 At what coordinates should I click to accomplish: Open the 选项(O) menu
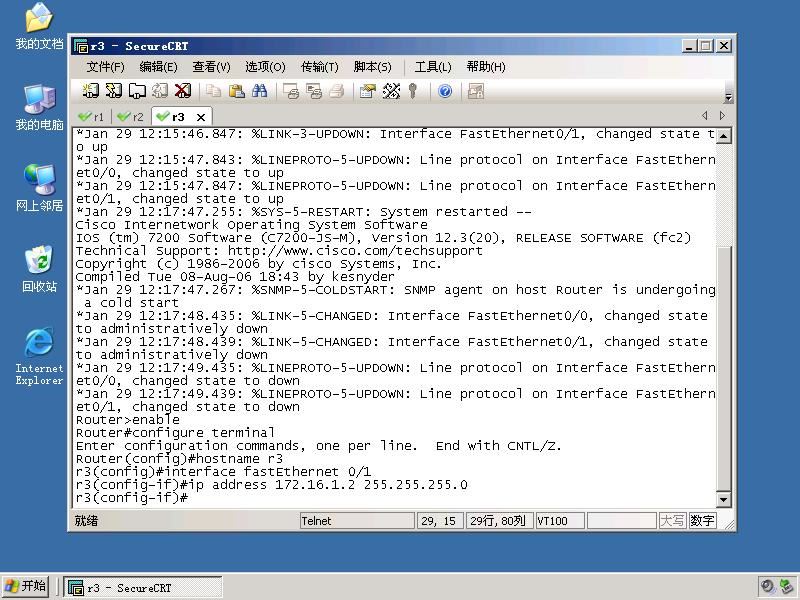point(265,67)
